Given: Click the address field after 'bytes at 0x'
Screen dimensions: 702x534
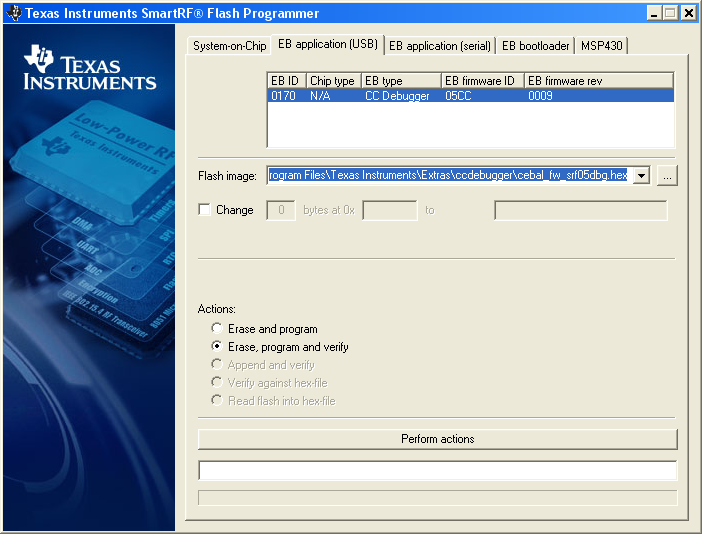Looking at the screenshot, I should point(390,210).
